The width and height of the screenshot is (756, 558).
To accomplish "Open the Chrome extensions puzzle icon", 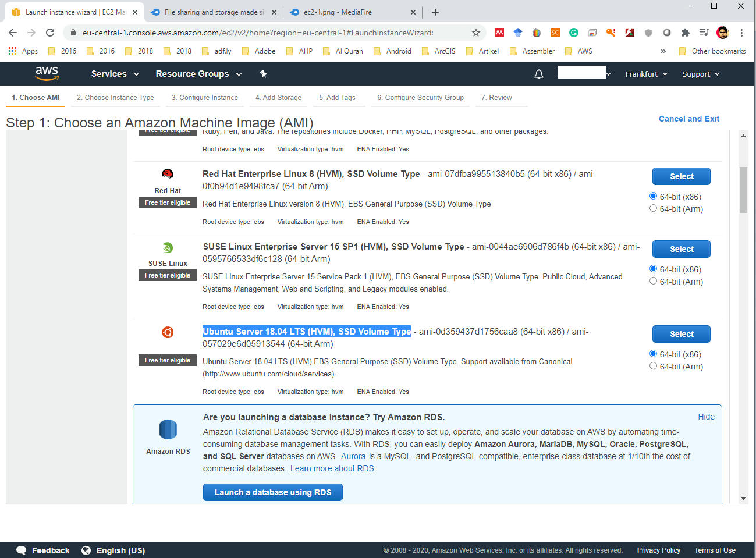I will point(685,33).
